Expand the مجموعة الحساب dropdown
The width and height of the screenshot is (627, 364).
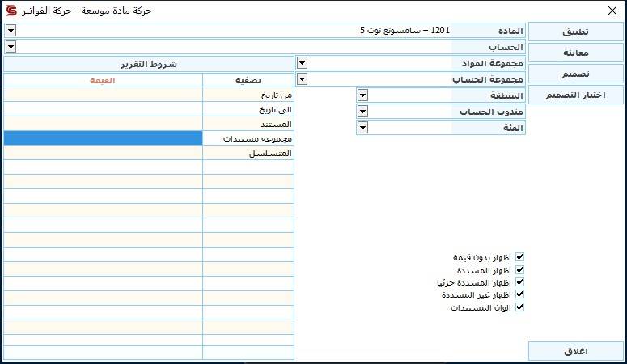click(303, 79)
